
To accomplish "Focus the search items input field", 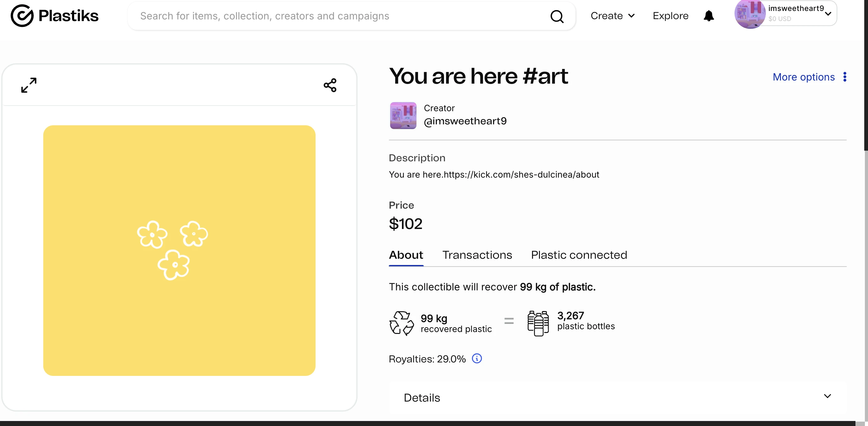I will pos(337,16).
